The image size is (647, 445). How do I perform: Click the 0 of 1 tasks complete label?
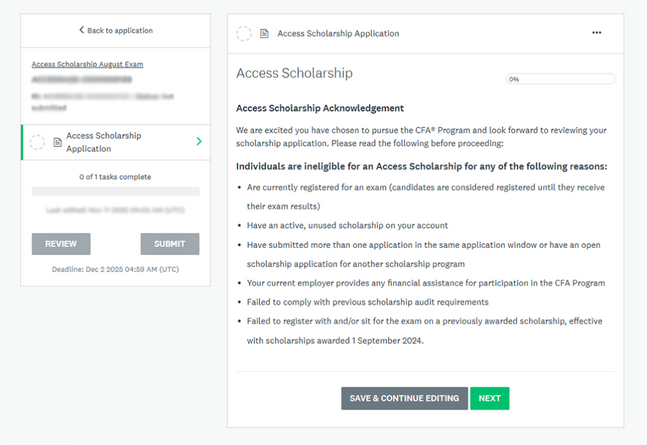pos(115,177)
